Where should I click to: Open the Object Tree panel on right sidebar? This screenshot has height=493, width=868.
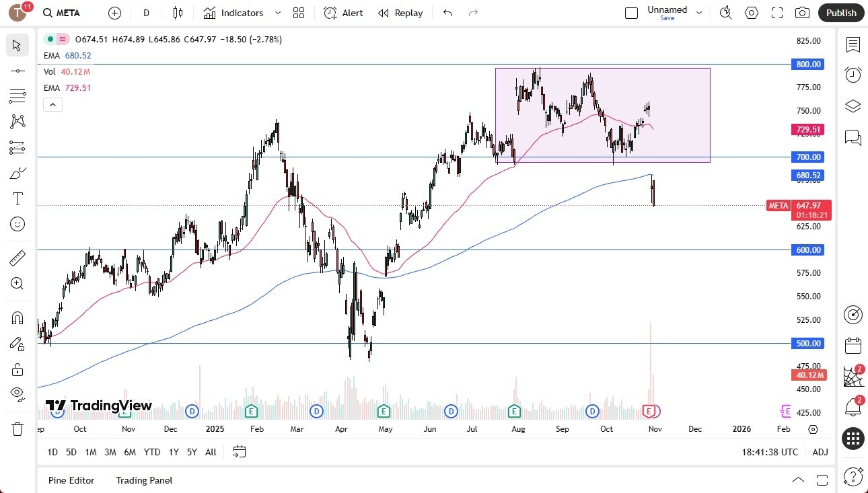pyautogui.click(x=853, y=106)
